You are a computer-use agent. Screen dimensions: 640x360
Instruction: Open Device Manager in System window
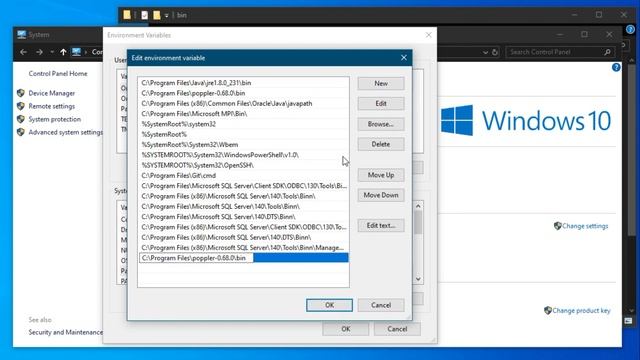coord(52,93)
